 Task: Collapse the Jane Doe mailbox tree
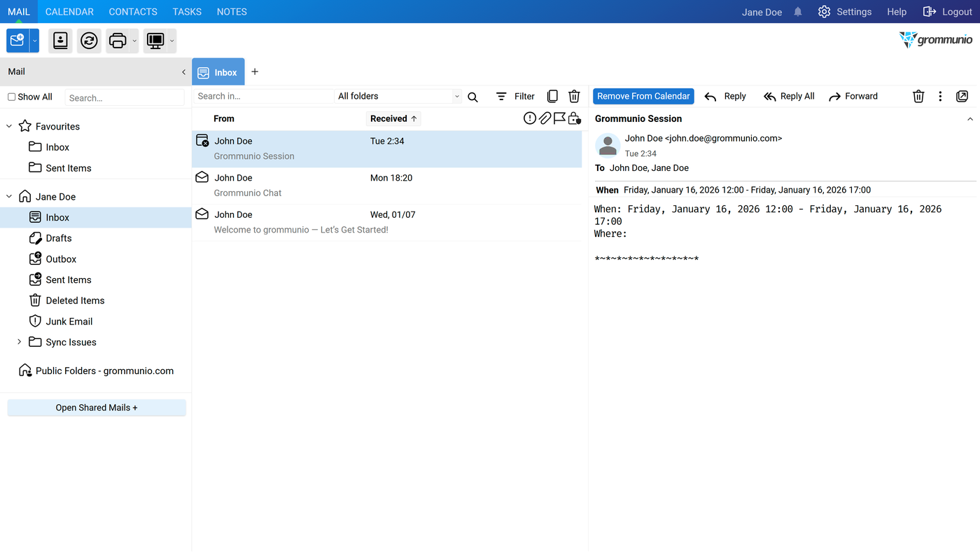click(9, 197)
